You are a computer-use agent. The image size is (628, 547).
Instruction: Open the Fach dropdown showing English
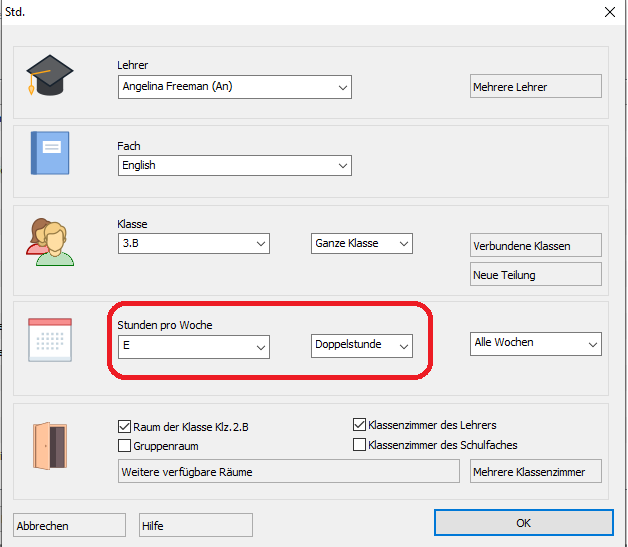coord(235,165)
